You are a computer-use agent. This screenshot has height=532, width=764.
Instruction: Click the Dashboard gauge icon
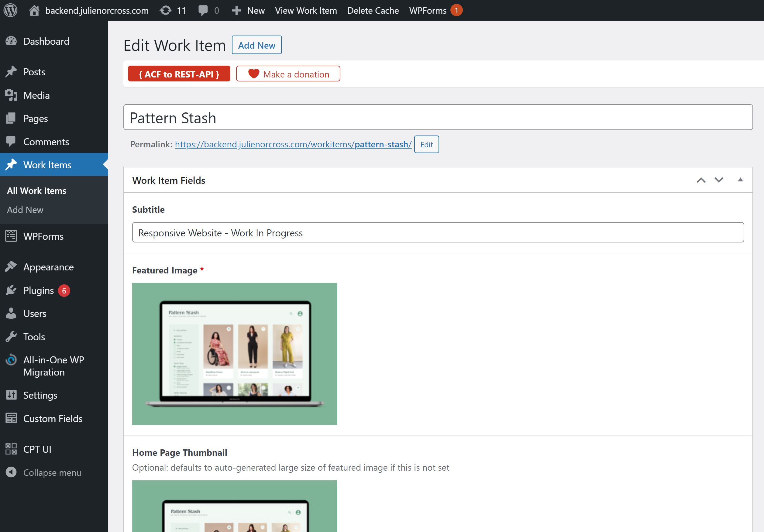[11, 41]
